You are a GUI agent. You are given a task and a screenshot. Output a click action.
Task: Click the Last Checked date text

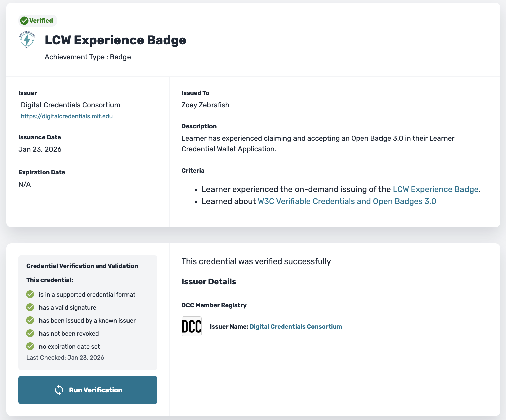pyautogui.click(x=65, y=358)
